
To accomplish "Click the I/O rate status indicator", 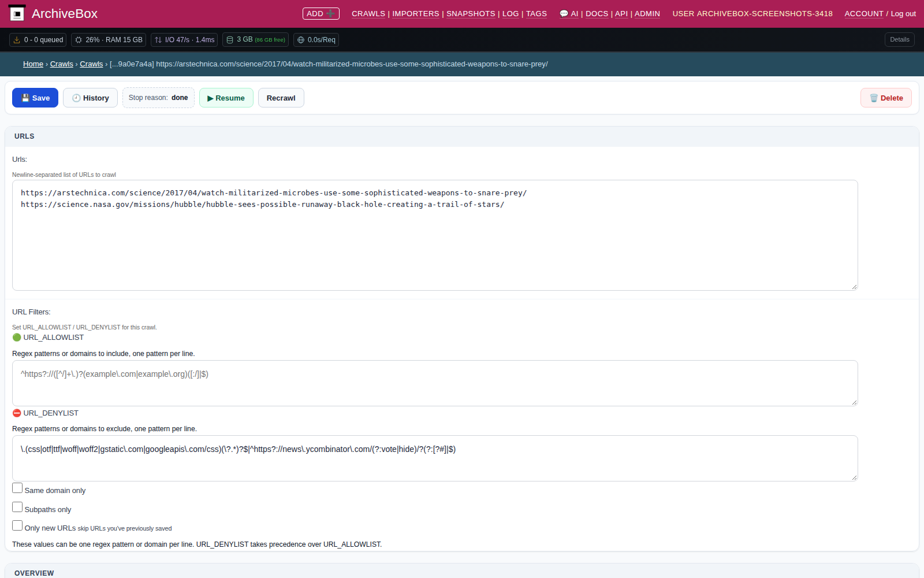I will [x=184, y=40].
